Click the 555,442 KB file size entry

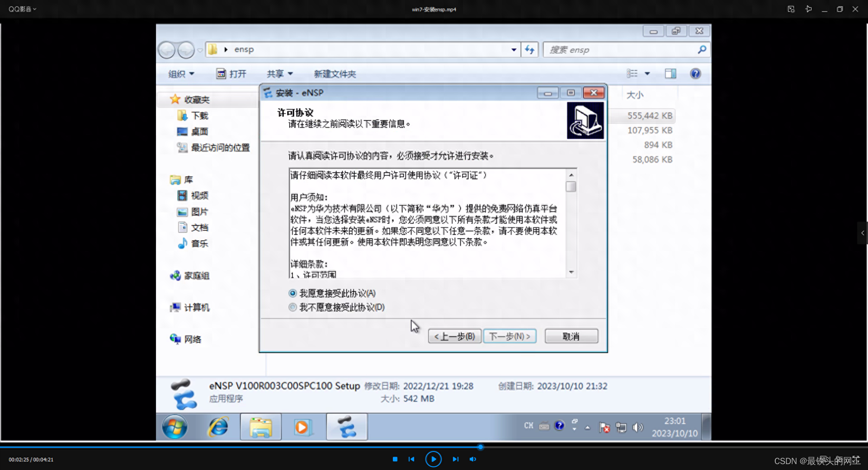click(650, 116)
